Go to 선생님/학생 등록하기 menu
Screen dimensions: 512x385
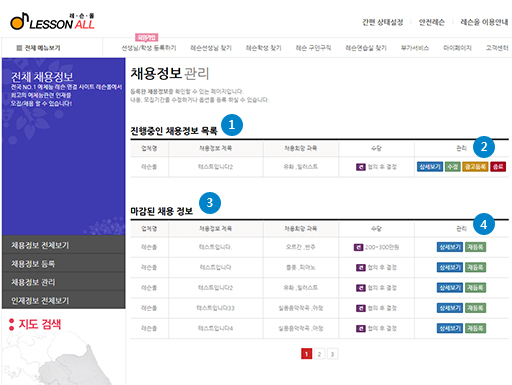[x=149, y=48]
